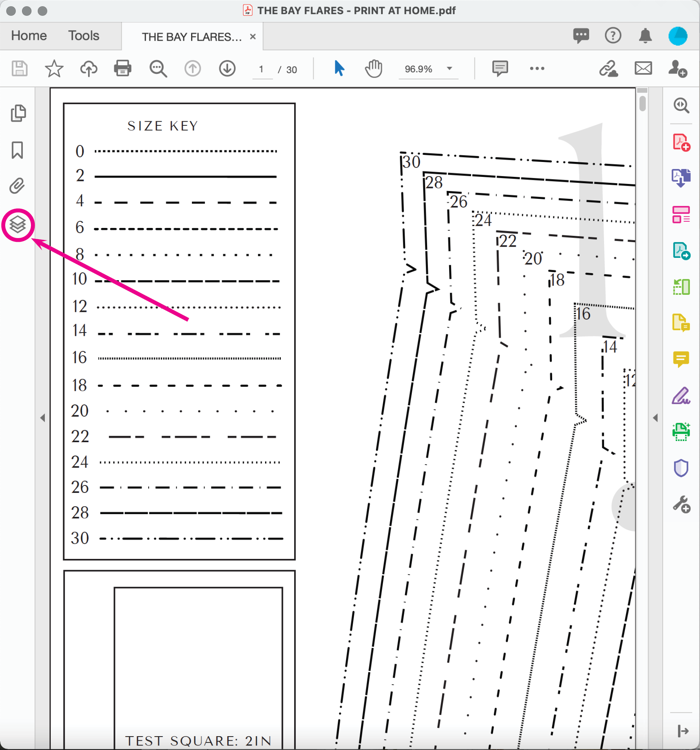
Task: Switch to the Tools tab
Action: click(84, 36)
